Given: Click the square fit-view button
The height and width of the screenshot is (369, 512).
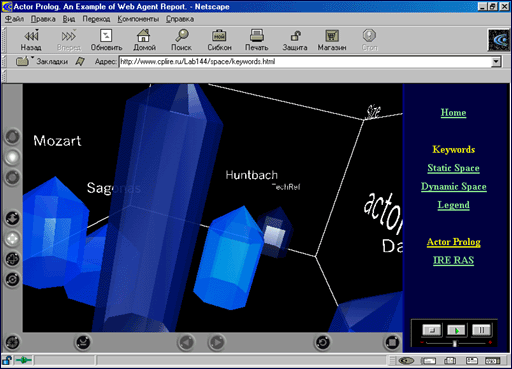Looking at the screenshot, I should click(392, 342).
